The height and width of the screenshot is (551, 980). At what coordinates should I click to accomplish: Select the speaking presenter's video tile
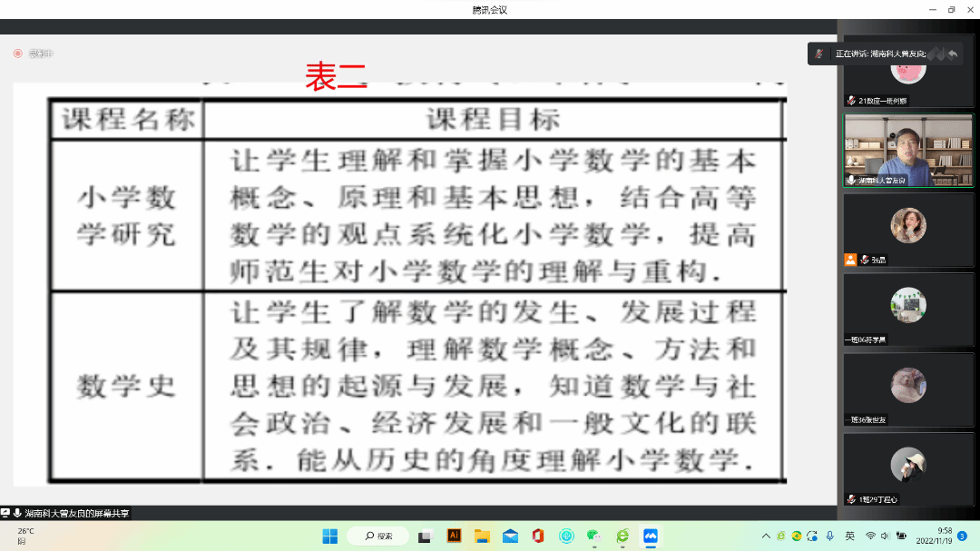tap(907, 150)
